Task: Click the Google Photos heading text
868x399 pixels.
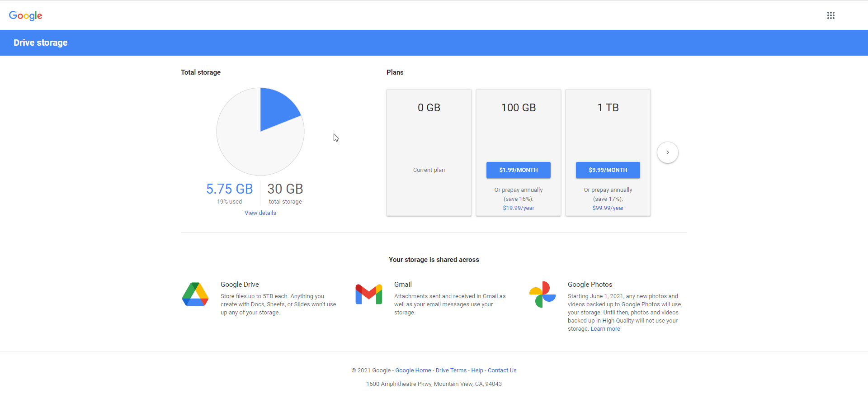Action: [590, 285]
